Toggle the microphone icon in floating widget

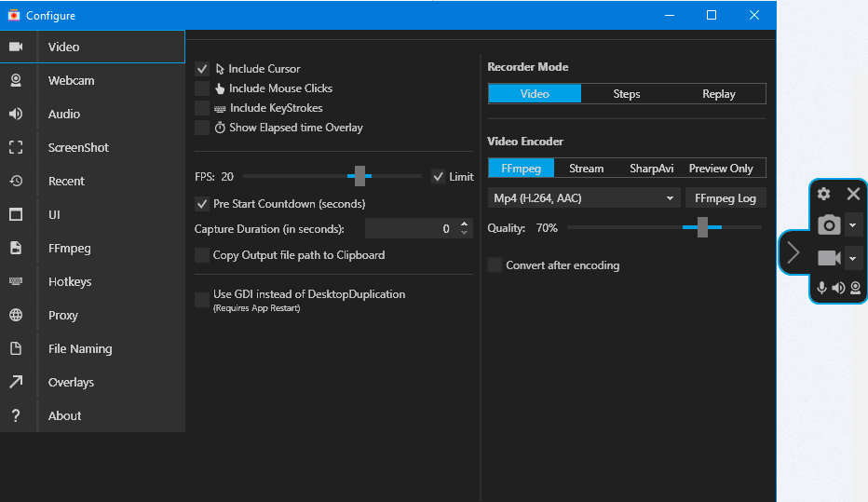click(x=821, y=288)
